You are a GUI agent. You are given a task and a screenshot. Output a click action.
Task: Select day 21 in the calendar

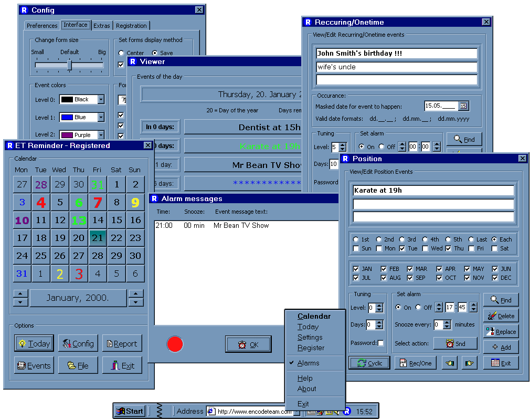tap(98, 238)
